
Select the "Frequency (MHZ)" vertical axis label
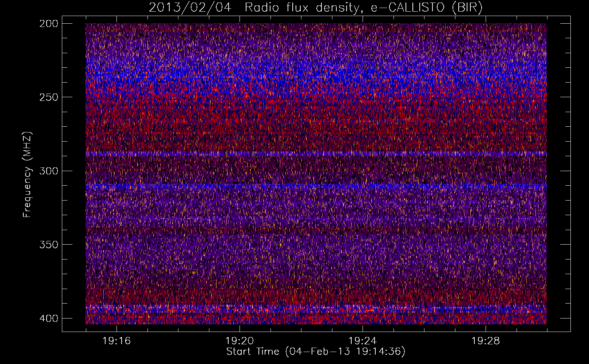(27, 175)
